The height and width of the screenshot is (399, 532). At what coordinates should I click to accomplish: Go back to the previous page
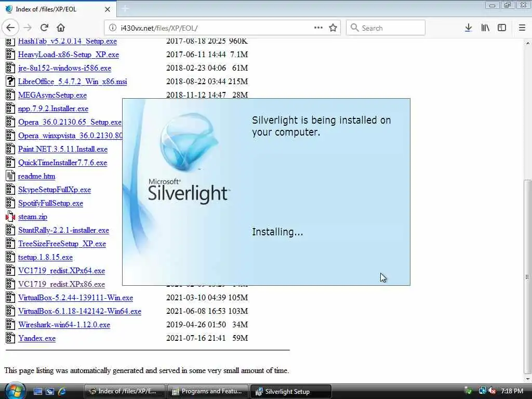point(10,28)
